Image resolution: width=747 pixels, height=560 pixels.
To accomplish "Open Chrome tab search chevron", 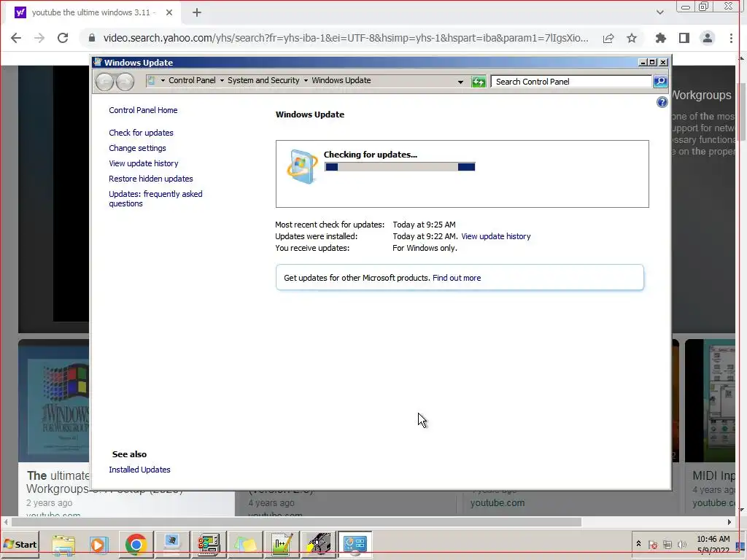I will click(659, 12).
